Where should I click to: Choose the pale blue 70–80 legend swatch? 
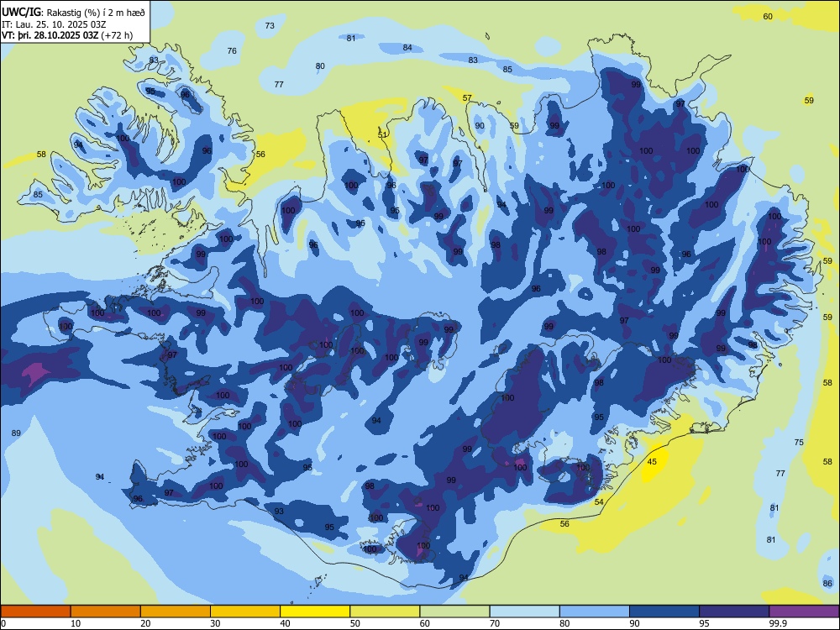[x=524, y=612]
